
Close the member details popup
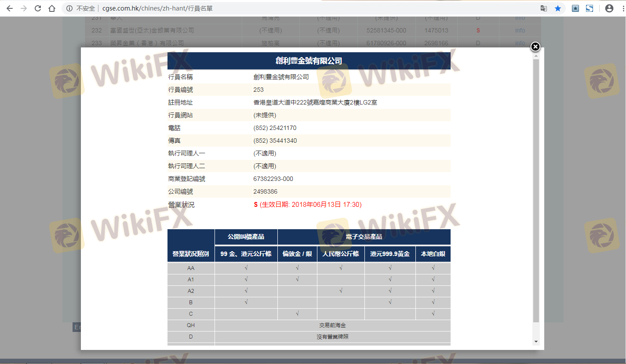pyautogui.click(x=535, y=47)
